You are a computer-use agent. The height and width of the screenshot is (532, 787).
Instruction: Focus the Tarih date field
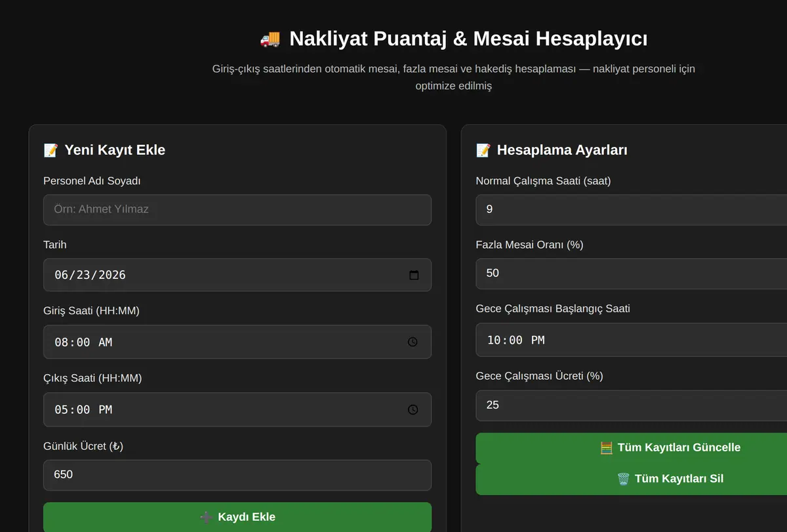click(237, 275)
